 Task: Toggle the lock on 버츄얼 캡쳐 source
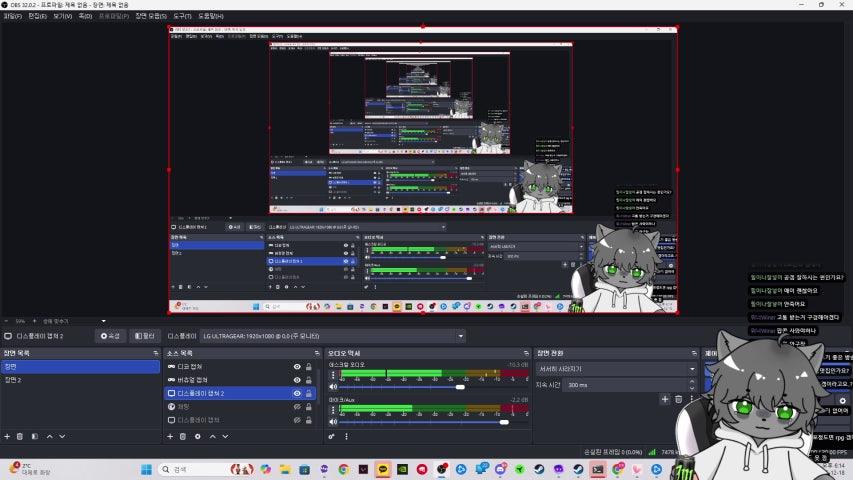[x=309, y=380]
